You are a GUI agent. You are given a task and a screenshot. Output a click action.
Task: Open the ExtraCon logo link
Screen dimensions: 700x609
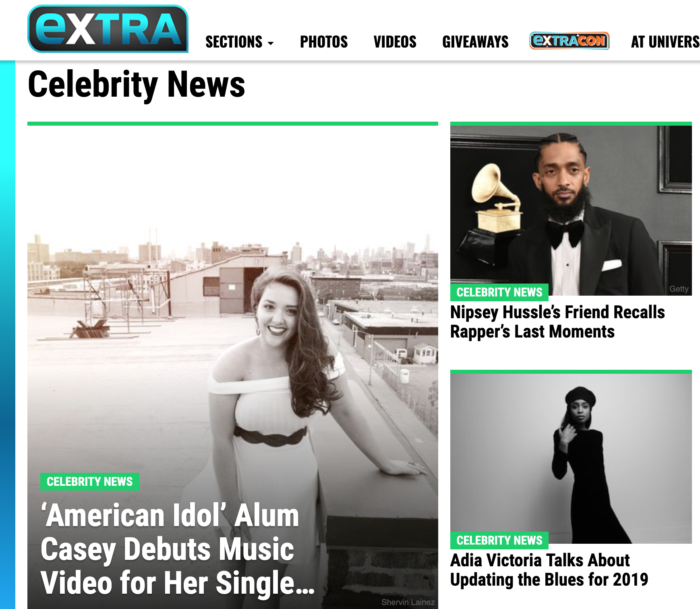(569, 41)
